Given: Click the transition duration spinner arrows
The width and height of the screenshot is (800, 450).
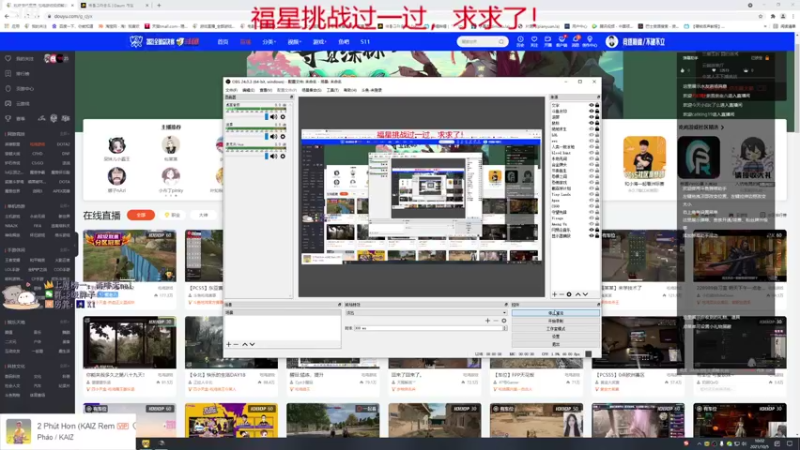Looking at the screenshot, I should tap(505, 328).
